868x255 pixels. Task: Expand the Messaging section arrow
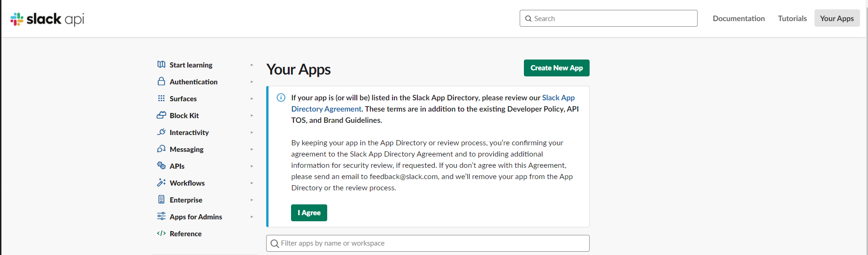click(252, 150)
